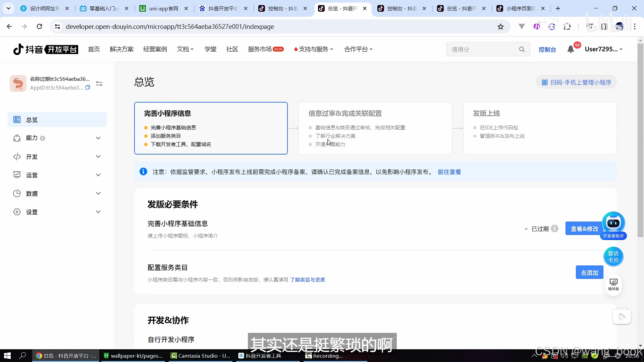
Task: Open 解决方案 in top navigation
Action: pos(121,49)
